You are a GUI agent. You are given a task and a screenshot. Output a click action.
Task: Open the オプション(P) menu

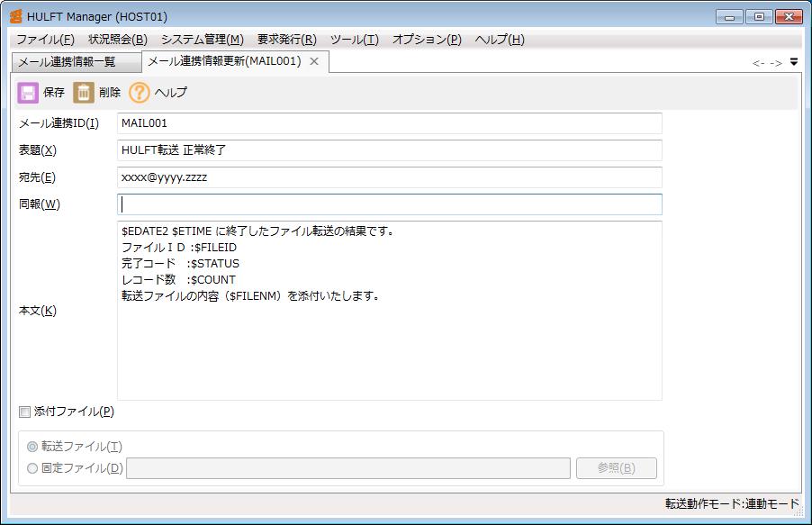coord(428,40)
